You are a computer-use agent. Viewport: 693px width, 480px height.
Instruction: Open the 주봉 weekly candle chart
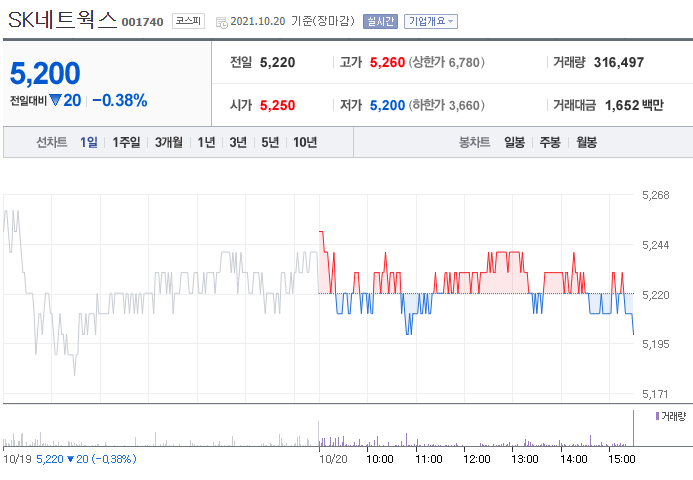(550, 142)
